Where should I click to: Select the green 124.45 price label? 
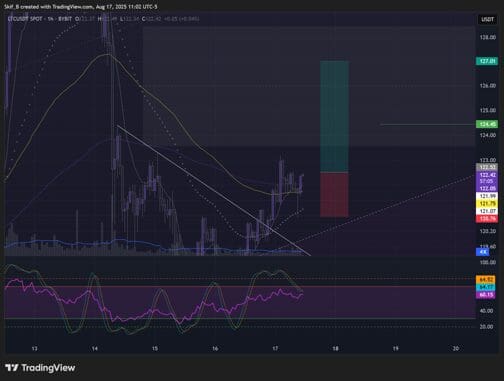487,124
